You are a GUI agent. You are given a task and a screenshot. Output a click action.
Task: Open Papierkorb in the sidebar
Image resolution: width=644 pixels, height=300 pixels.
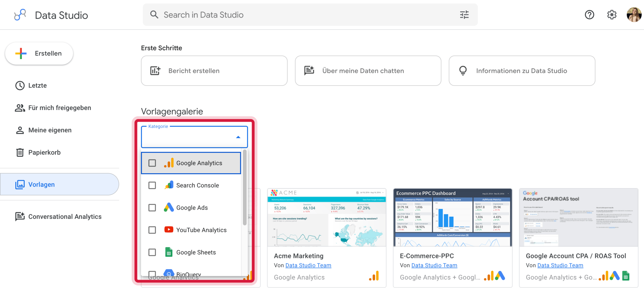(x=59, y=152)
